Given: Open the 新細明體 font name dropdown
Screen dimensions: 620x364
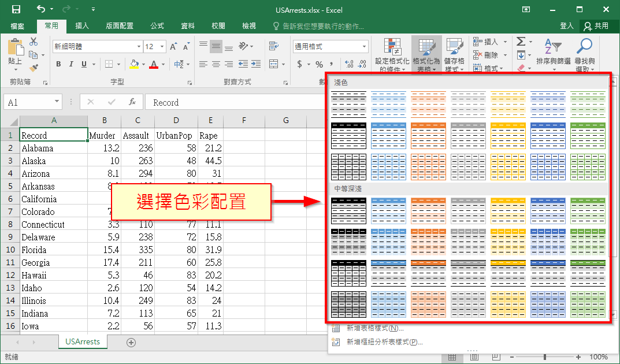Looking at the screenshot, I should pyautogui.click(x=139, y=47).
